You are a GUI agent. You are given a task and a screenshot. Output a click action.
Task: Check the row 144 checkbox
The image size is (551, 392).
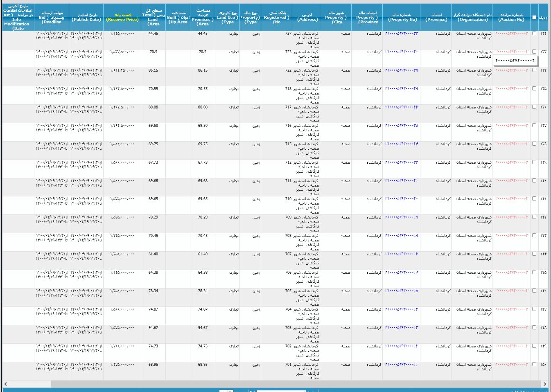[534, 254]
